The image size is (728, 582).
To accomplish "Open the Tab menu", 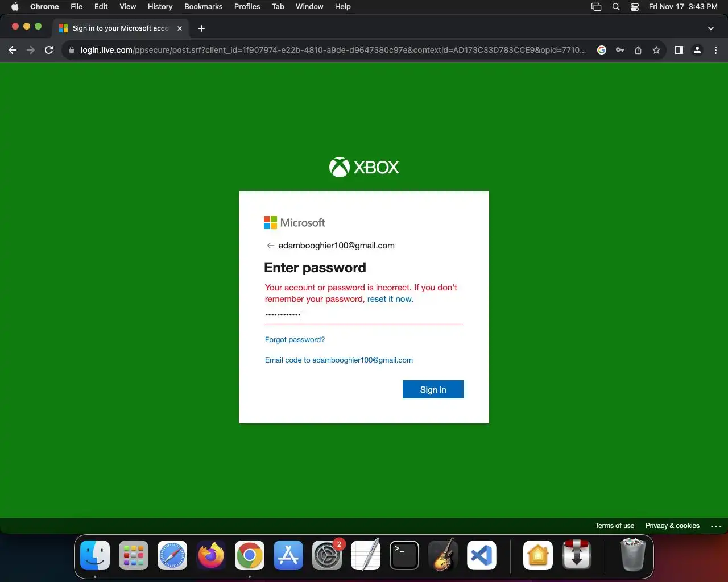I will pos(278,7).
